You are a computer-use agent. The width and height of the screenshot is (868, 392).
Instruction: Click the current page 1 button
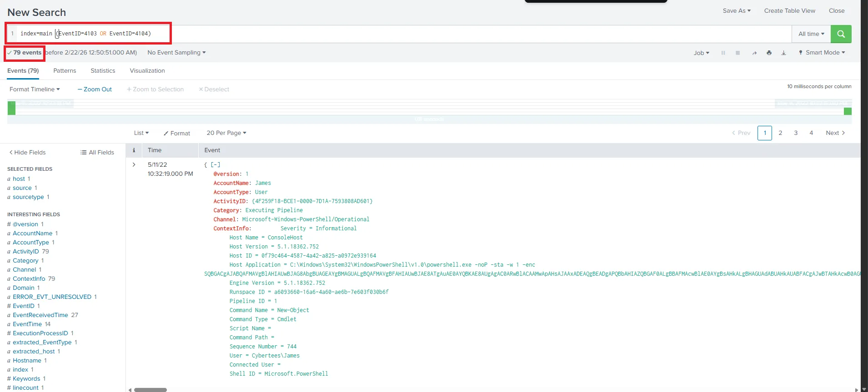(x=765, y=133)
